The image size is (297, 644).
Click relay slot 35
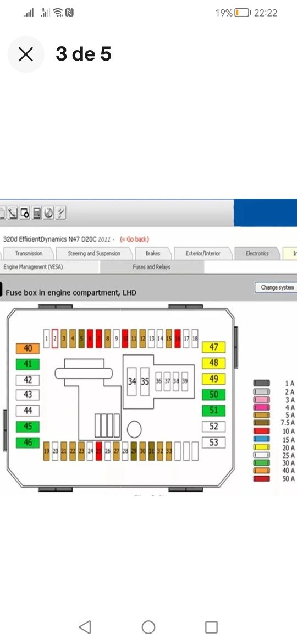point(145,381)
